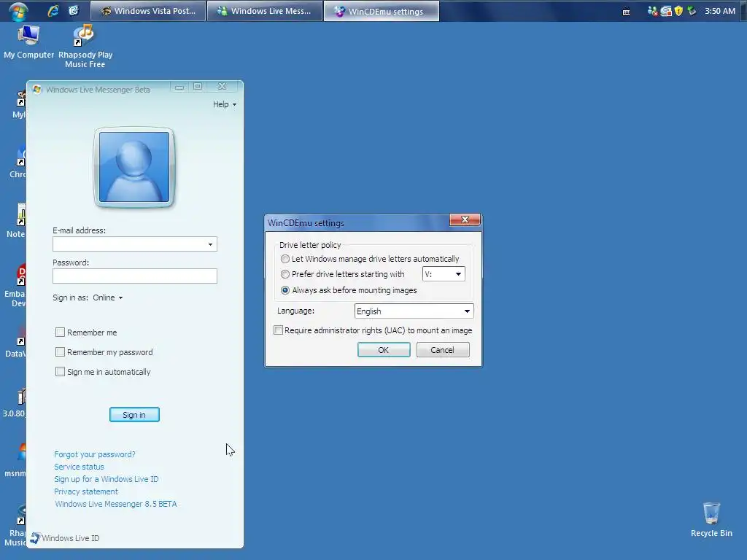Click the WinCDEmu settings taskbar button

pyautogui.click(x=381, y=11)
